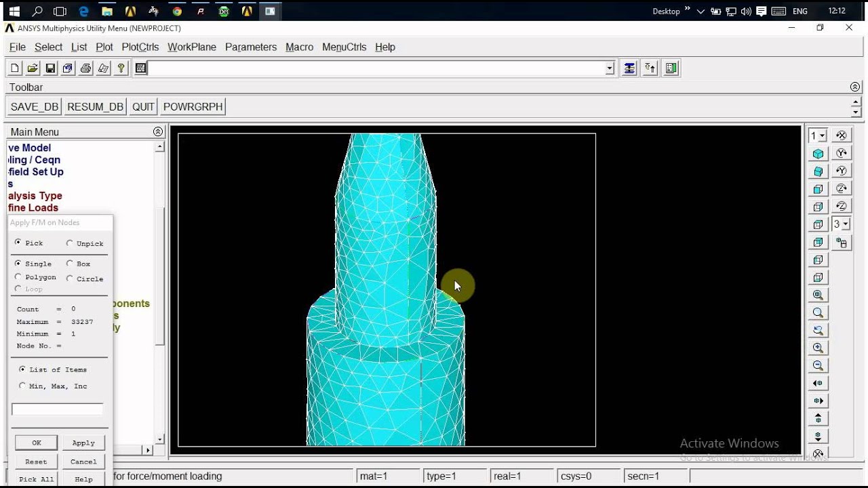Click the reset picking toolbar icon
The width and height of the screenshot is (868, 488).
point(650,68)
